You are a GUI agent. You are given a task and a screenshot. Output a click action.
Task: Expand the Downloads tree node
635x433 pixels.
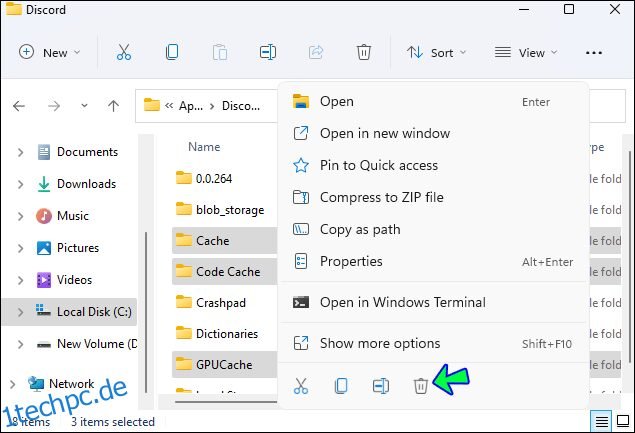click(21, 184)
